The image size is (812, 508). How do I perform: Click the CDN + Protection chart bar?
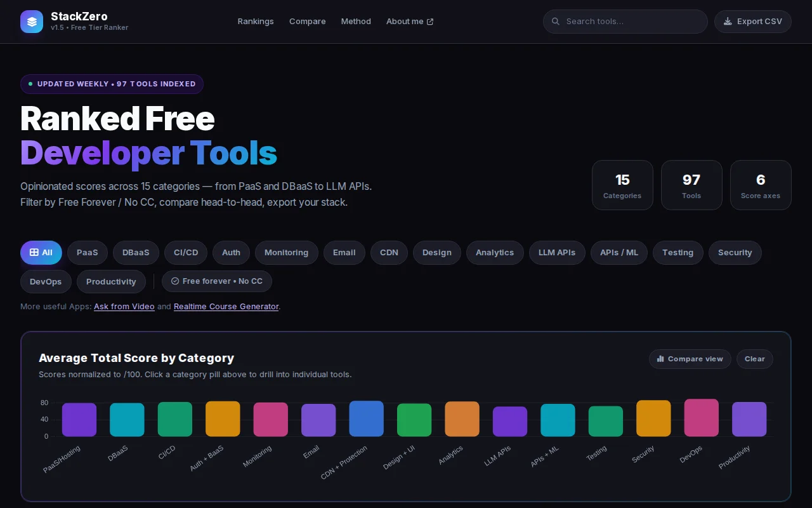(x=367, y=418)
